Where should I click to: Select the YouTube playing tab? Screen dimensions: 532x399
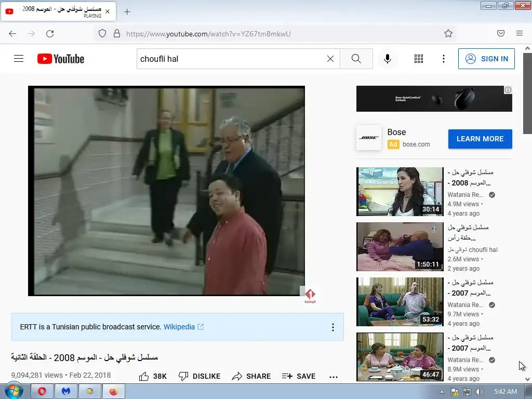point(58,11)
